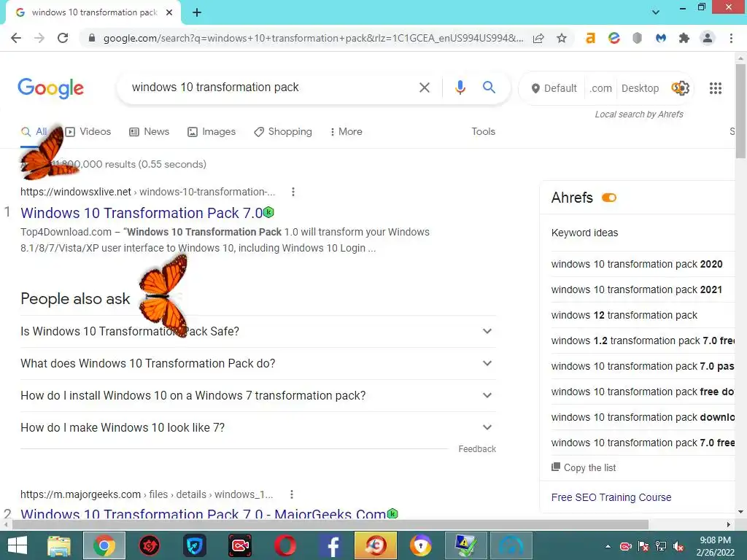Open Opera from the taskbar
The image size is (747, 560).
click(285, 545)
